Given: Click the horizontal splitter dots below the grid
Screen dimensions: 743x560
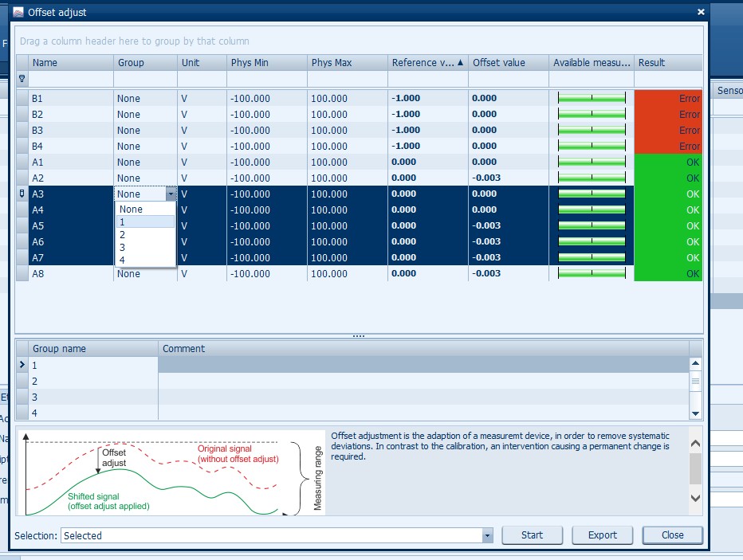Looking at the screenshot, I should [359, 336].
